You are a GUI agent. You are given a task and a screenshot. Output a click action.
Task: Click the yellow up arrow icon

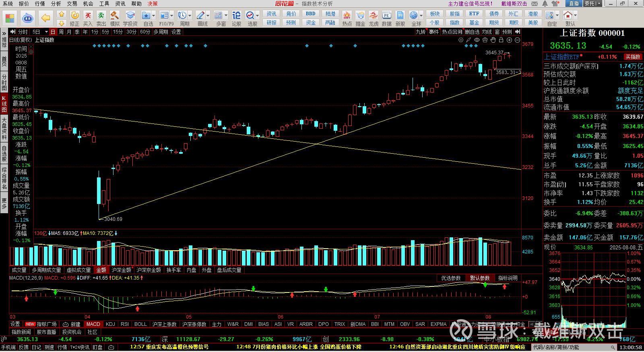click(x=62, y=14)
